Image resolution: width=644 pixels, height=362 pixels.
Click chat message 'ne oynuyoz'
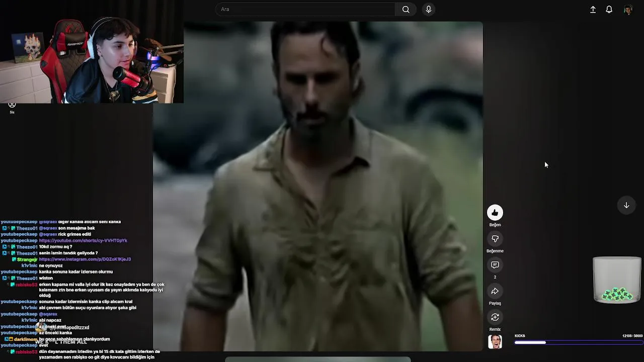pyautogui.click(x=51, y=265)
